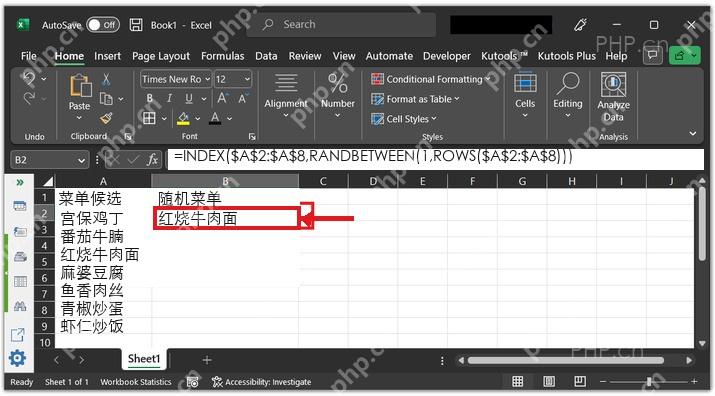Toggle Underline formatting
The height and width of the screenshot is (396, 715).
click(x=189, y=99)
